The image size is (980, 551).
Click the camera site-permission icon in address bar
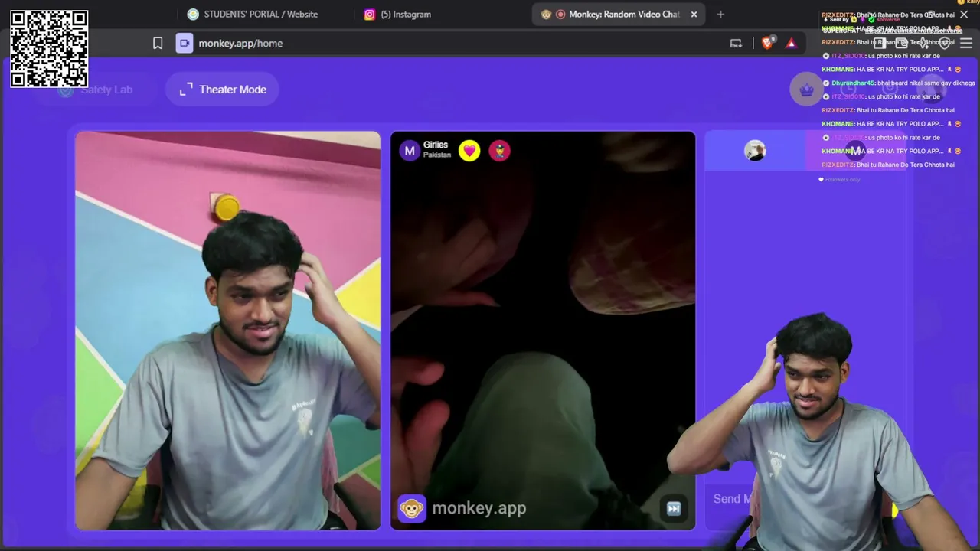(185, 44)
